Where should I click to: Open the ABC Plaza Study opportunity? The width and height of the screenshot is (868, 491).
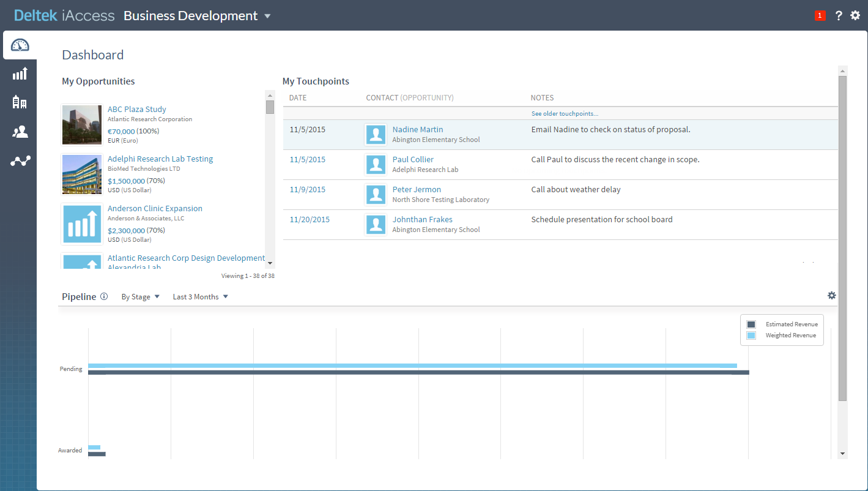coord(137,110)
